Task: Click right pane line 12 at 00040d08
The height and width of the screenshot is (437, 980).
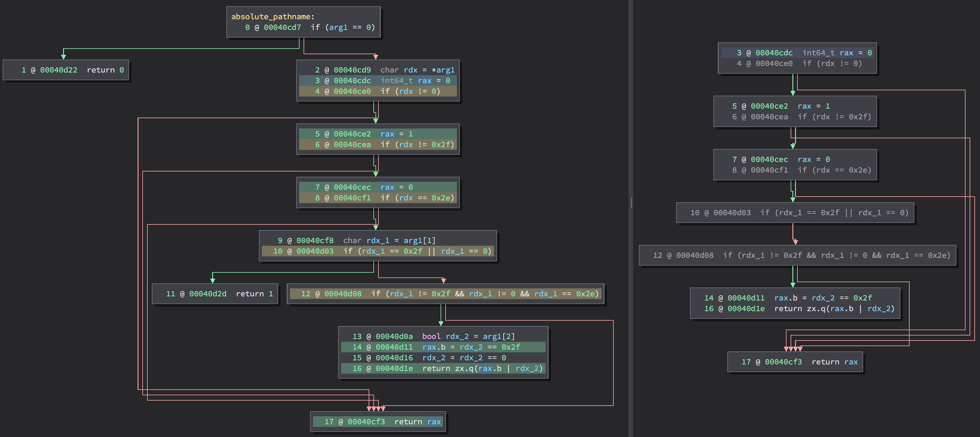Action: [x=801, y=255]
